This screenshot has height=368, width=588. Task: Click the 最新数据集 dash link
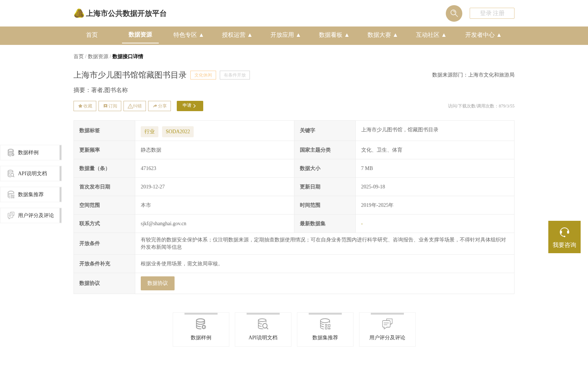[x=362, y=224]
